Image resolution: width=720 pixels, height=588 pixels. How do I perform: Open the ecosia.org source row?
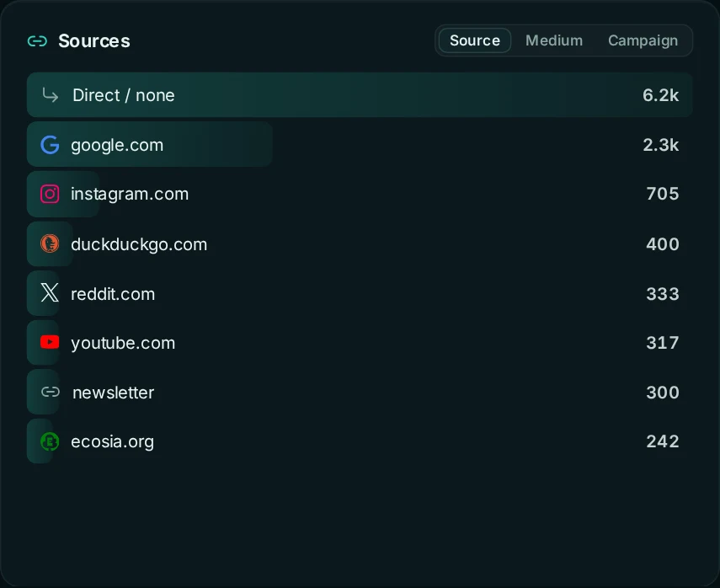(360, 441)
